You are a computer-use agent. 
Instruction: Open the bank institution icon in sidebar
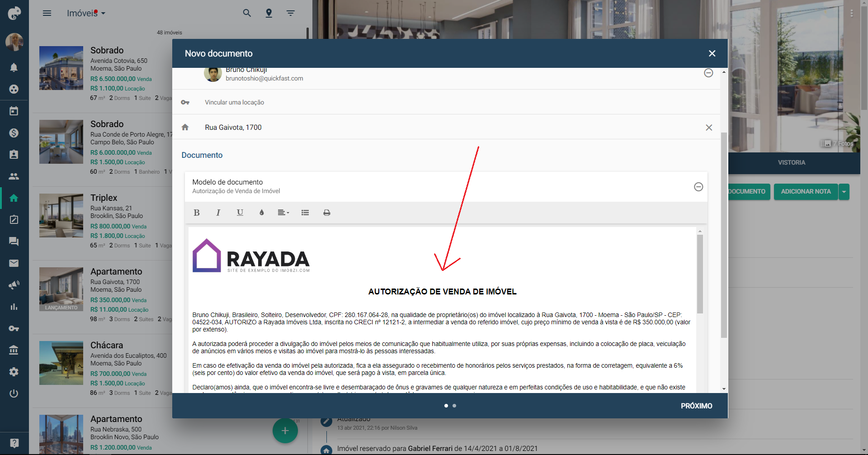click(x=14, y=350)
